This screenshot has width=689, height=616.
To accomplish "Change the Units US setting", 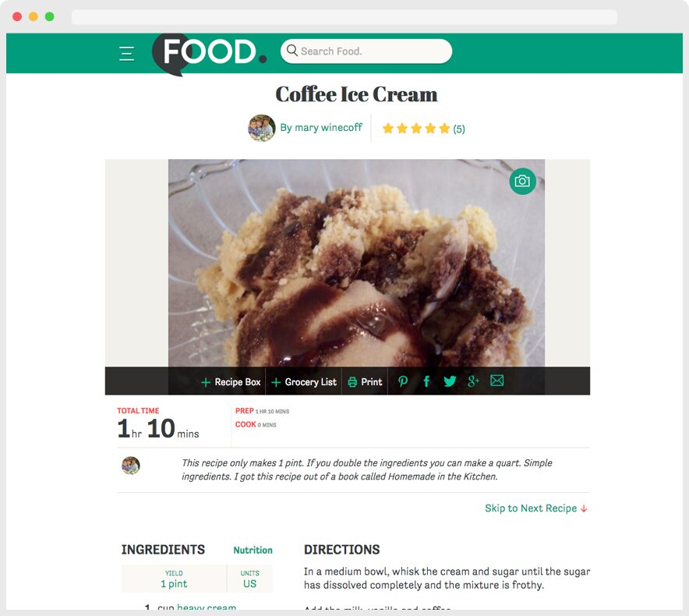I will click(x=249, y=579).
